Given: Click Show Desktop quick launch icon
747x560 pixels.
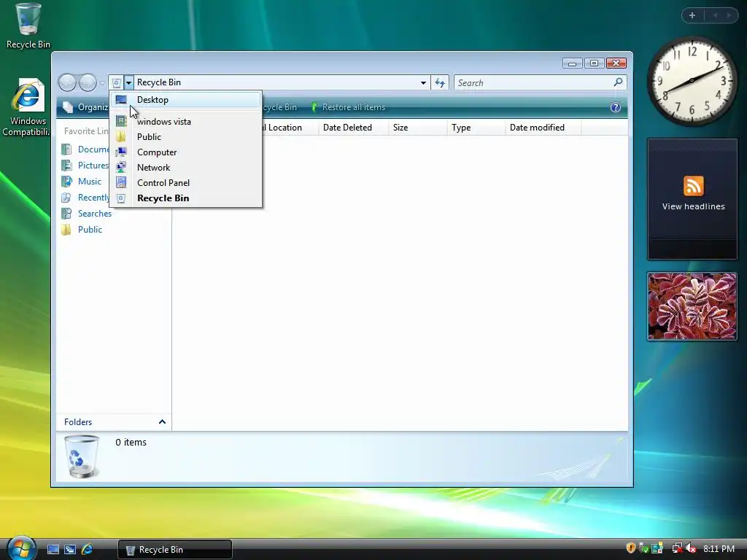Looking at the screenshot, I should [53, 550].
